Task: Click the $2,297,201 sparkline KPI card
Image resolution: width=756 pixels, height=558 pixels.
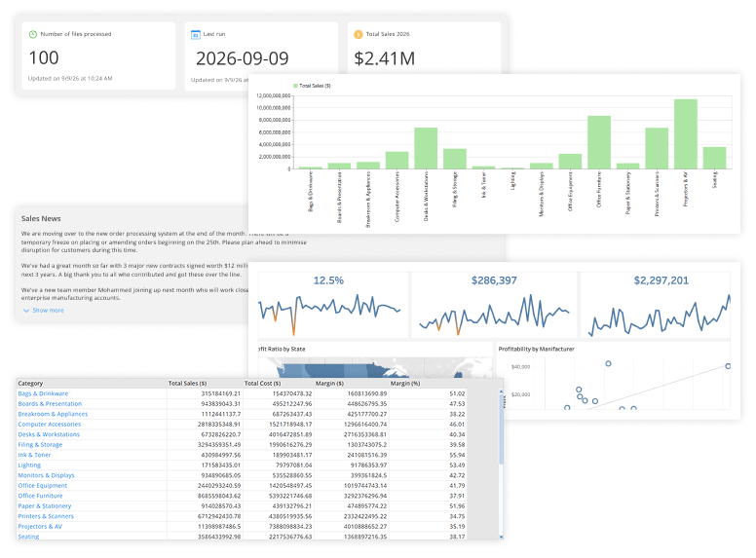Action: point(656,305)
